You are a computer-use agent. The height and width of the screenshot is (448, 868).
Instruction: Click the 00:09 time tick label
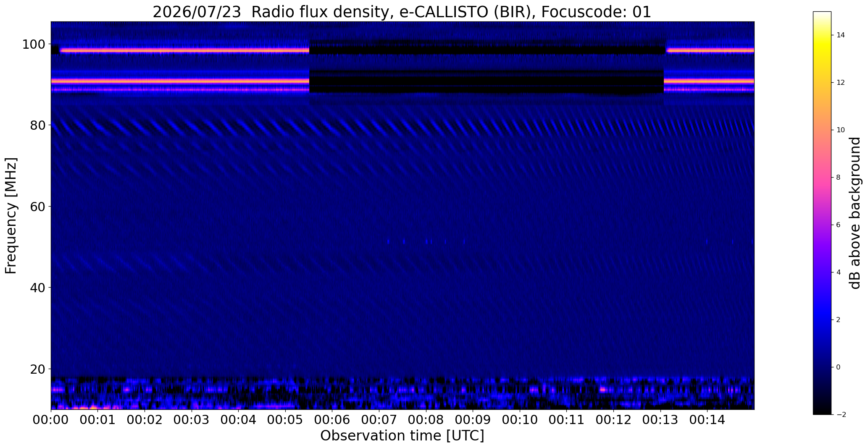point(473,420)
